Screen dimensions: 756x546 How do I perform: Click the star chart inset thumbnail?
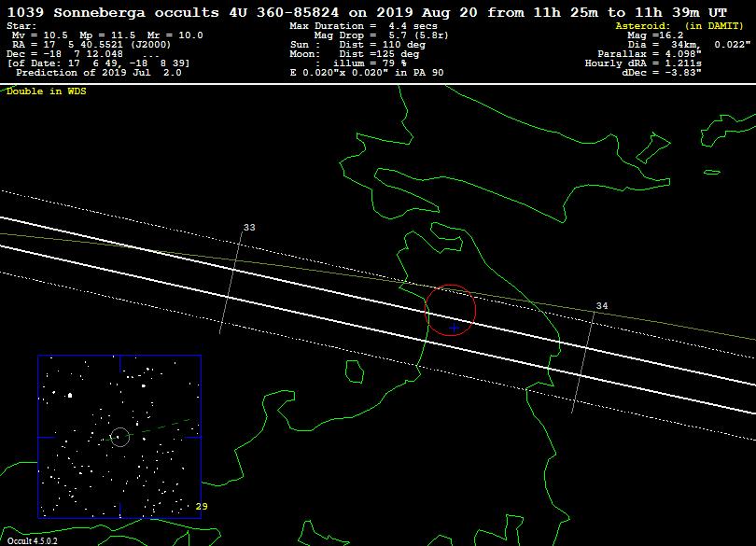tap(119, 437)
